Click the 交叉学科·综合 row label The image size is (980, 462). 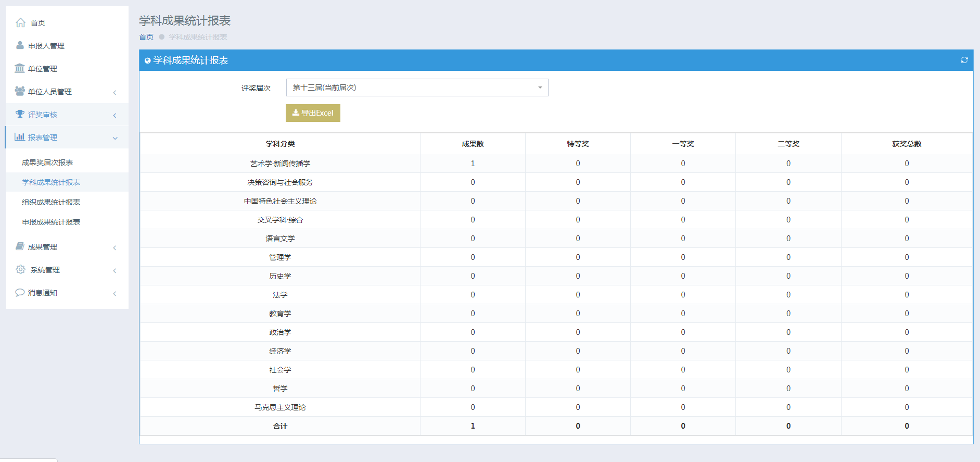click(280, 220)
